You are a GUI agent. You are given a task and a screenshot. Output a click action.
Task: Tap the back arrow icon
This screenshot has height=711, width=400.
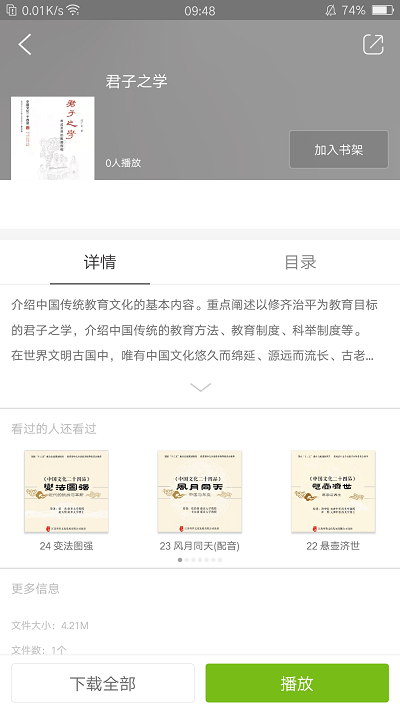click(x=25, y=44)
